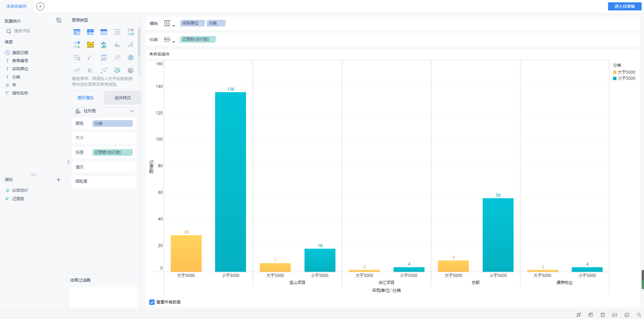Click the trash icon in bottom bar
The height and width of the screenshot is (319, 644).
pyautogui.click(x=603, y=315)
